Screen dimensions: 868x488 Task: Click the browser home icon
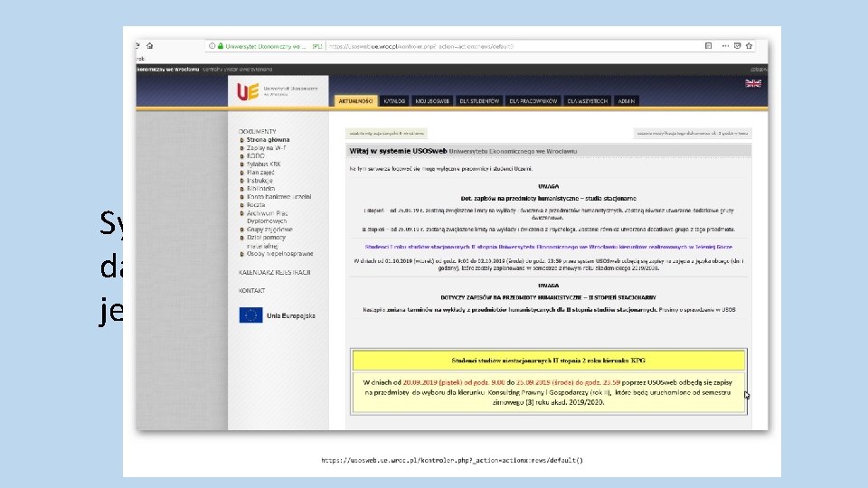[x=149, y=46]
